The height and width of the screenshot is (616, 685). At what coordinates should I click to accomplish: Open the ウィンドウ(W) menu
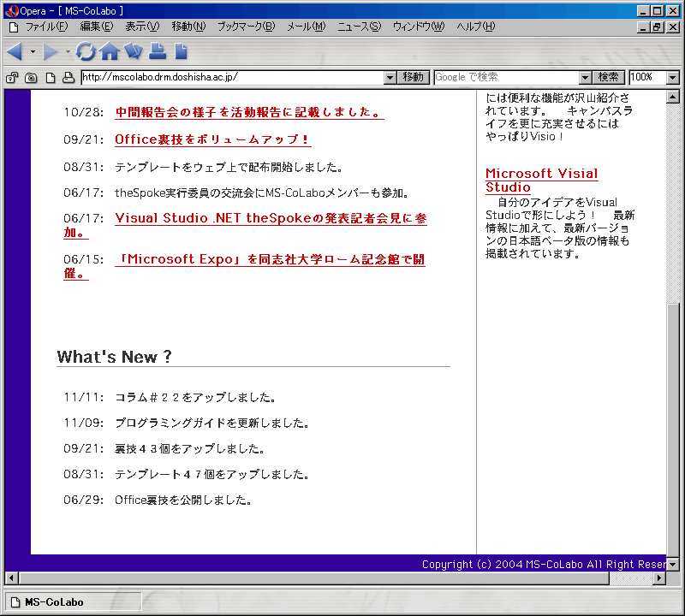419,27
